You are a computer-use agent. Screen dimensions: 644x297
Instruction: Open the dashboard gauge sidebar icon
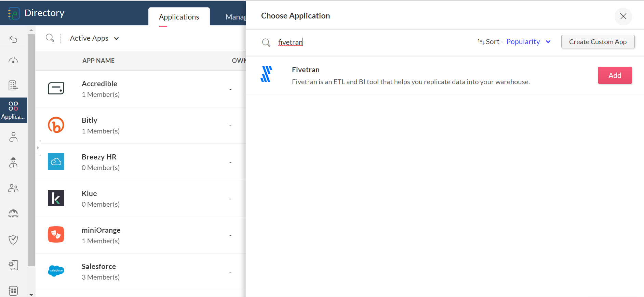tap(13, 61)
